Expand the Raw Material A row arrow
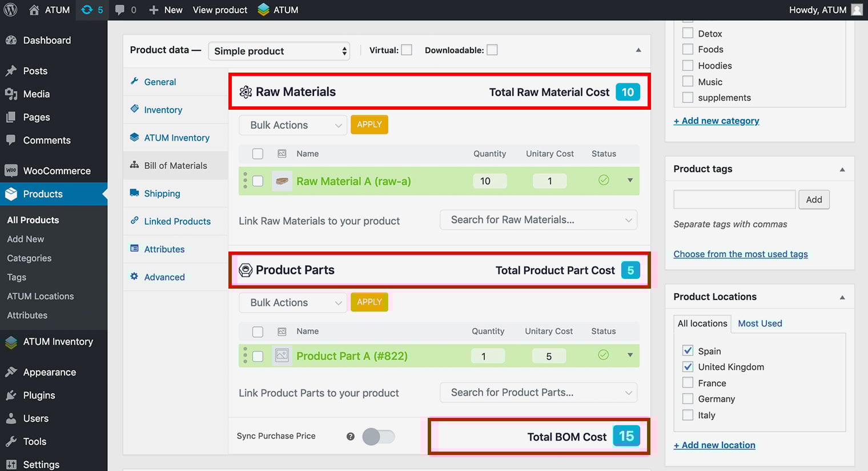Viewport: 868px width, 471px height. [630, 181]
